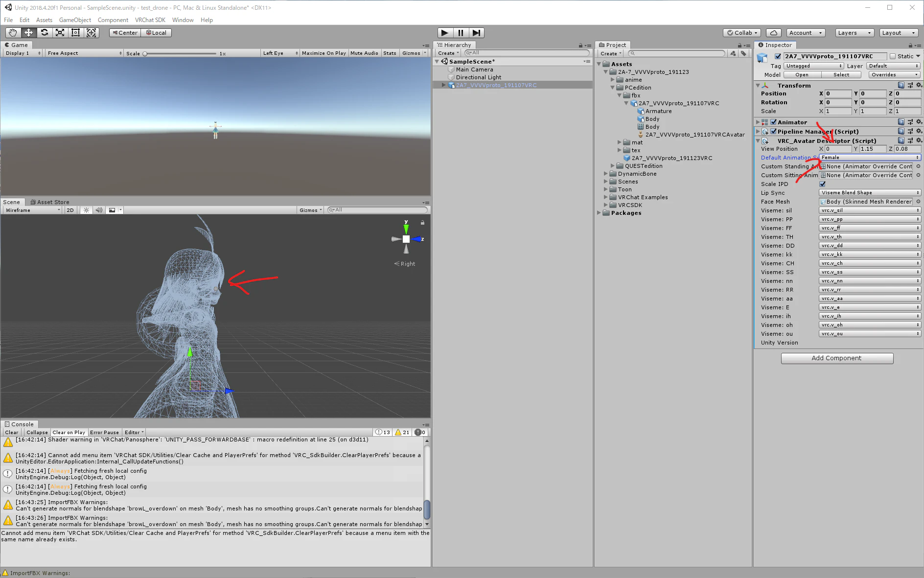
Task: Click search by type icon in Project
Action: 733,53
